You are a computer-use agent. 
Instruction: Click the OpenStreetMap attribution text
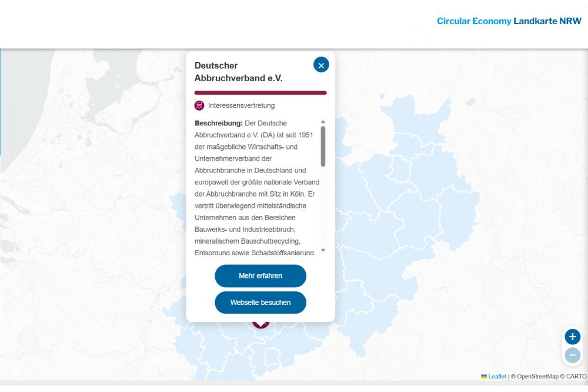[537, 377]
